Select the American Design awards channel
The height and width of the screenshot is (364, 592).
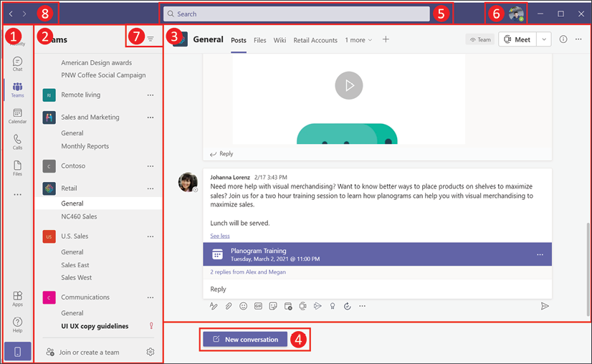pyautogui.click(x=97, y=62)
